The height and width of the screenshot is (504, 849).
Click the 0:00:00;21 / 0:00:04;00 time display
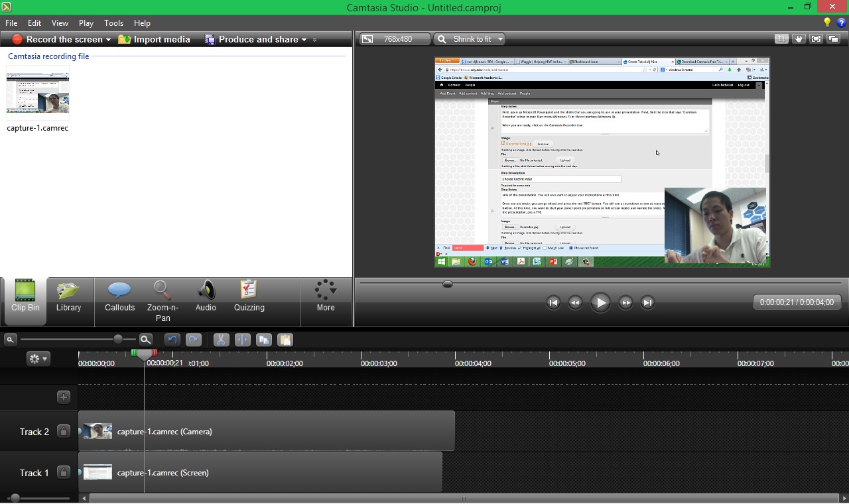(x=797, y=302)
